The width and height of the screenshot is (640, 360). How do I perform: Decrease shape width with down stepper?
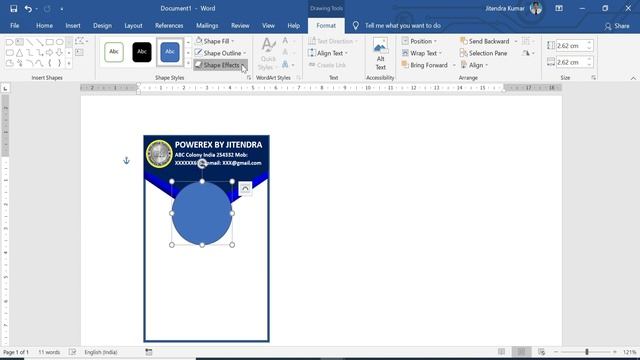(589, 65)
